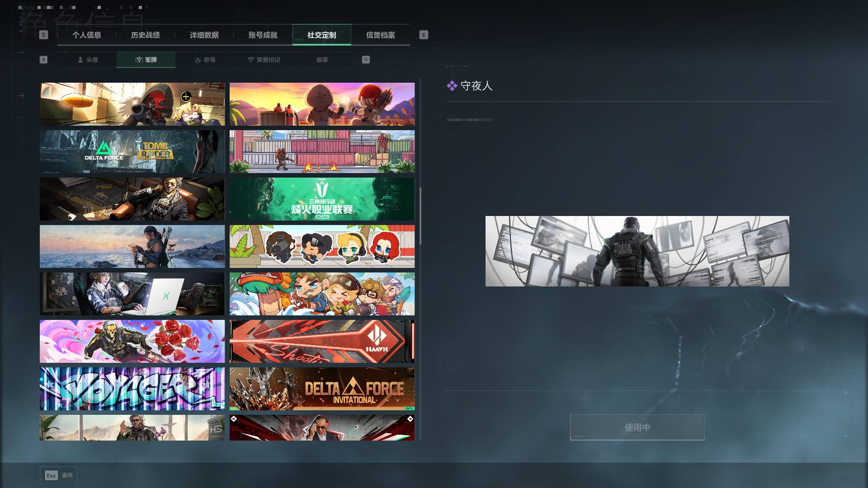This screenshot has height=488, width=868.
Task: Choose the Delta Force Tomb Raider banner
Action: pos(132,152)
